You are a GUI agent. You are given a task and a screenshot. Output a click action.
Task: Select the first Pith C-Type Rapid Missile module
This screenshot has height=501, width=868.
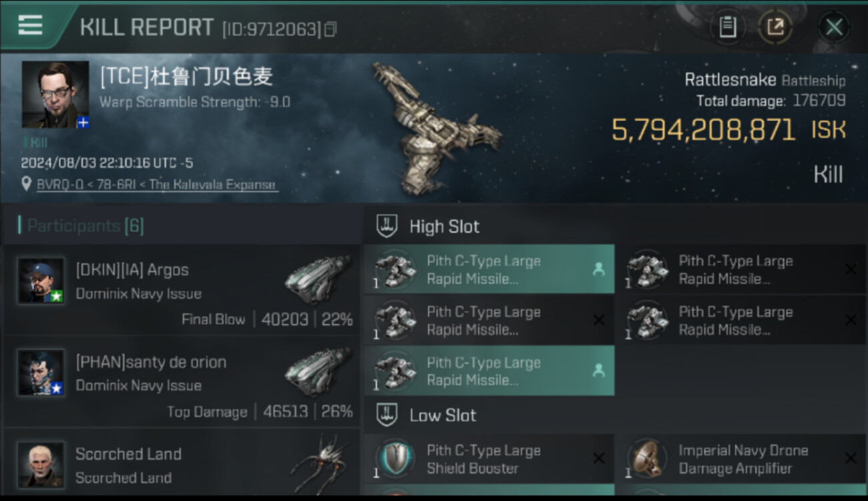tap(489, 270)
